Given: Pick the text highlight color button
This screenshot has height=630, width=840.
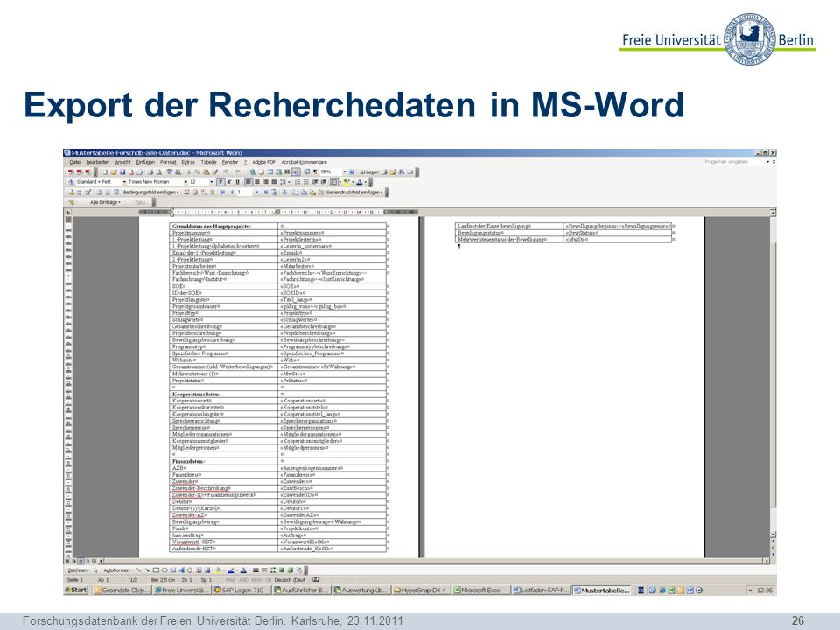Looking at the screenshot, I should 347,182.
